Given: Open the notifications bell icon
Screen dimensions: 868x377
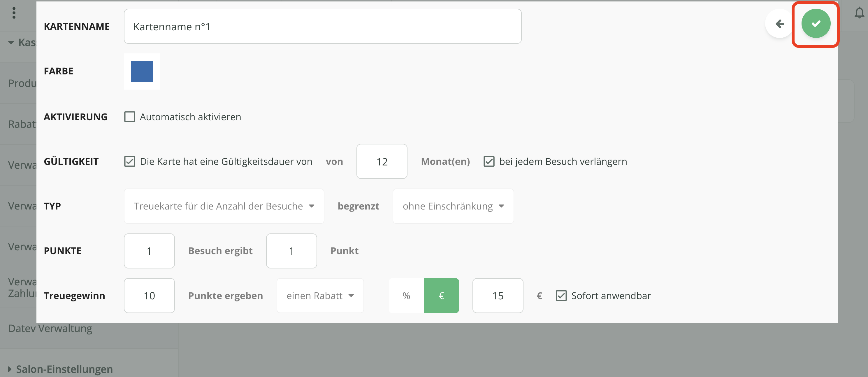Looking at the screenshot, I should pos(859,13).
